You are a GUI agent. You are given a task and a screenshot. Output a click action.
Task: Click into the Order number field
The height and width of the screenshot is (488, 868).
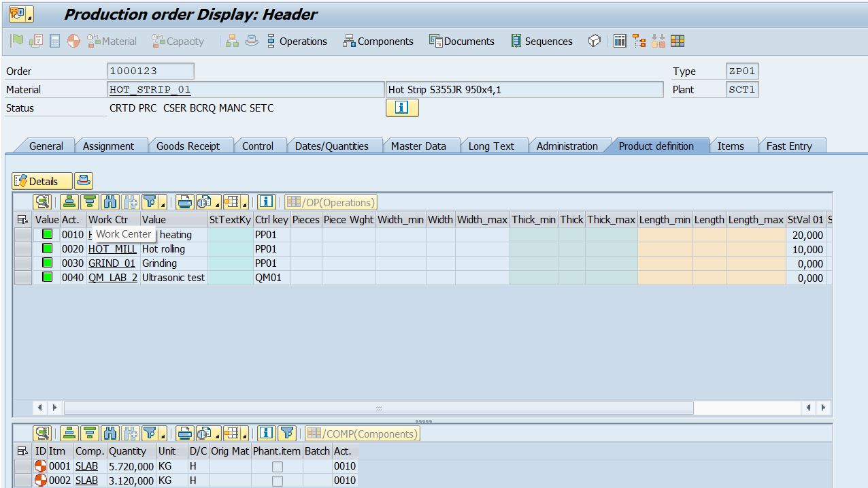pyautogui.click(x=150, y=71)
